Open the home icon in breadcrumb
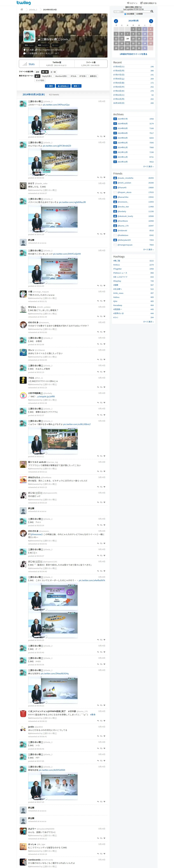Screen dimensions: 174x868 pos(22,9)
